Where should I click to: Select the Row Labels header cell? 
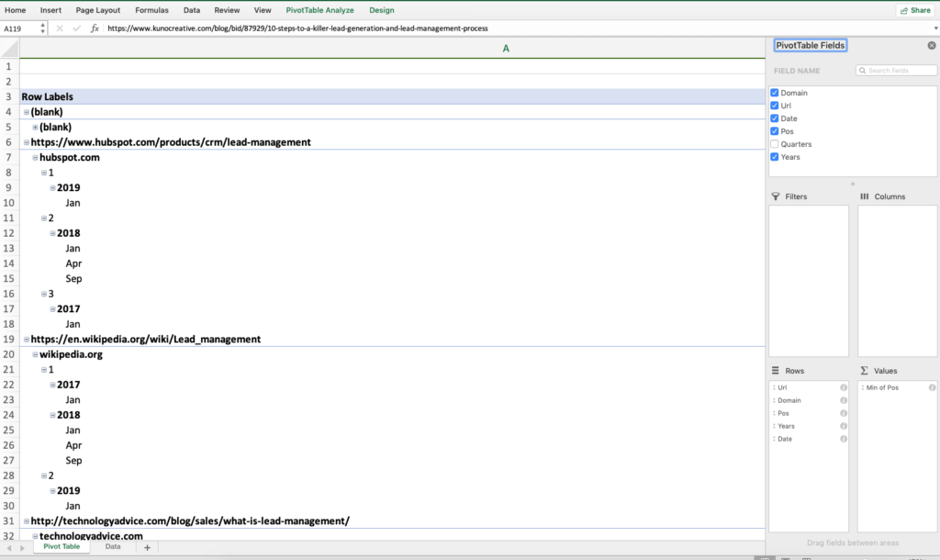(x=393, y=96)
